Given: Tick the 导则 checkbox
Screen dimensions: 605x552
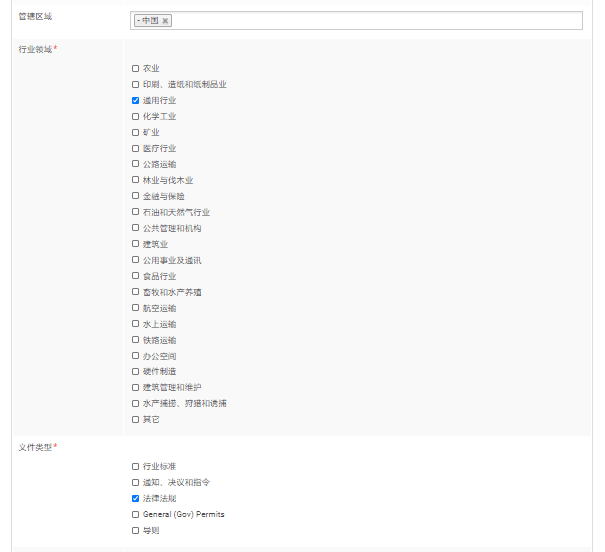Looking at the screenshot, I should pos(136,531).
